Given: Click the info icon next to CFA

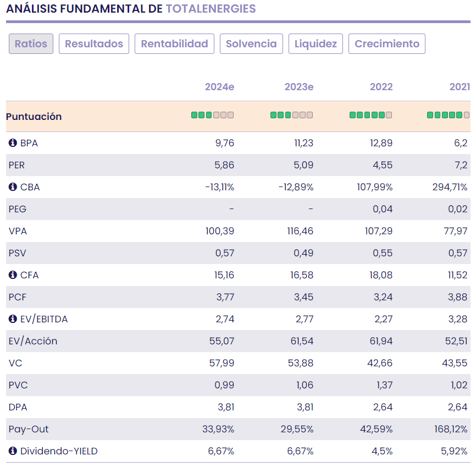Looking at the screenshot, I should [x=13, y=275].
